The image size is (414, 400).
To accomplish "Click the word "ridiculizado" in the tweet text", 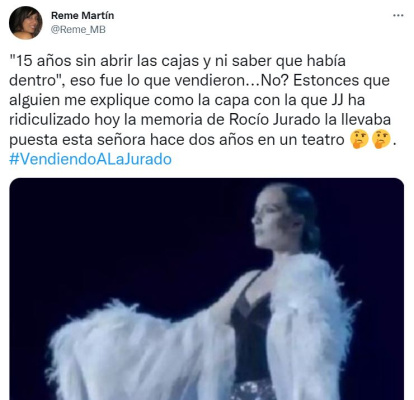I will [x=49, y=120].
